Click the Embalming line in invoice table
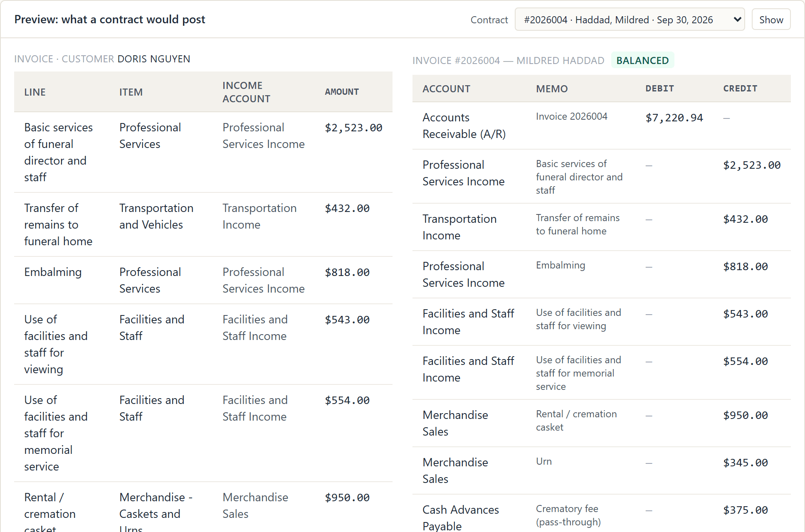The image size is (805, 532). tap(53, 272)
